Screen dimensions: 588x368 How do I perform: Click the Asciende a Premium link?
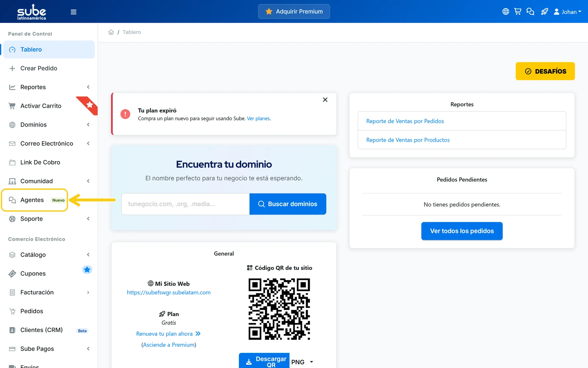tap(169, 345)
